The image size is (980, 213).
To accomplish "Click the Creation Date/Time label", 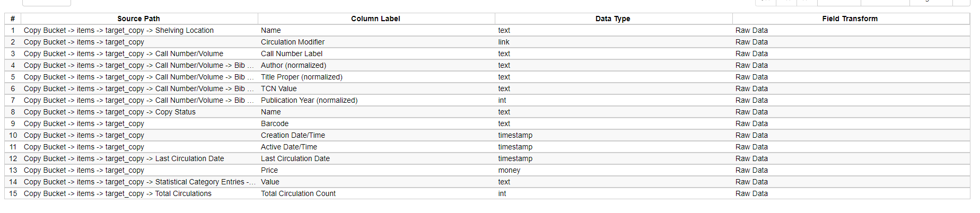I will (293, 135).
